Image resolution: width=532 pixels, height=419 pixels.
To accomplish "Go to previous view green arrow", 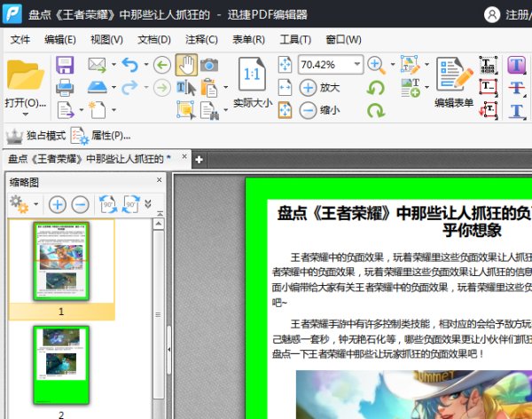I will (x=162, y=65).
